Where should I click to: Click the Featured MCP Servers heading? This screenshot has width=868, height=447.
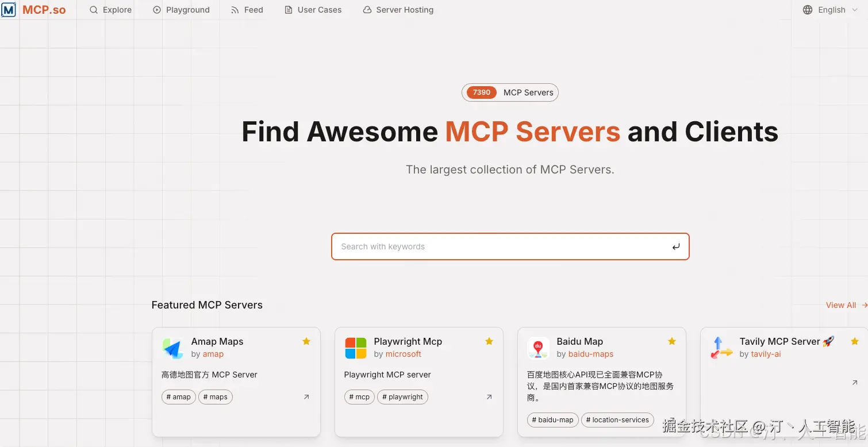207,305
